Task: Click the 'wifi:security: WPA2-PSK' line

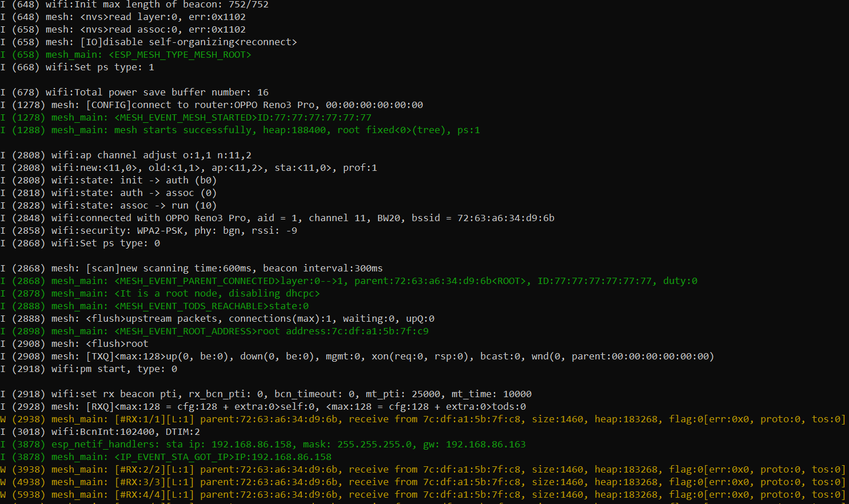Action: pyautogui.click(x=149, y=231)
